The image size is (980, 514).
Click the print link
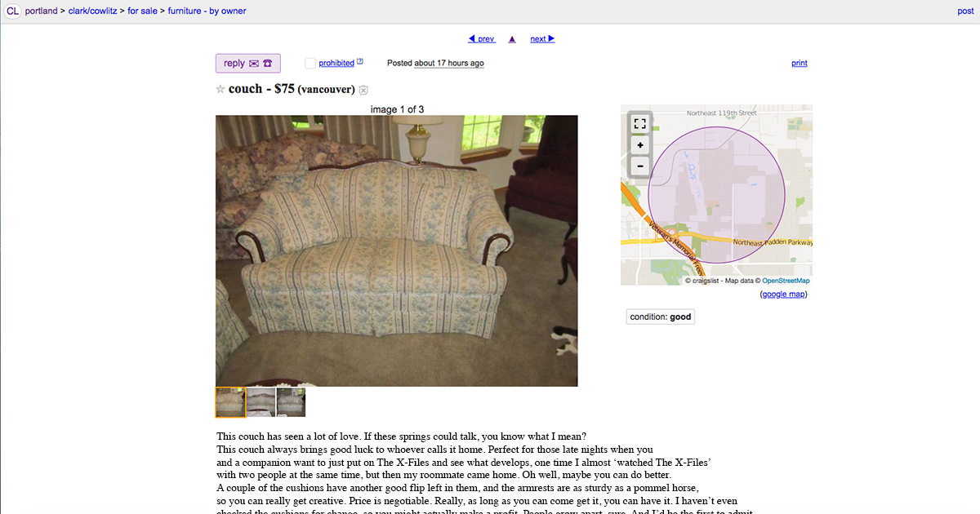[800, 64]
